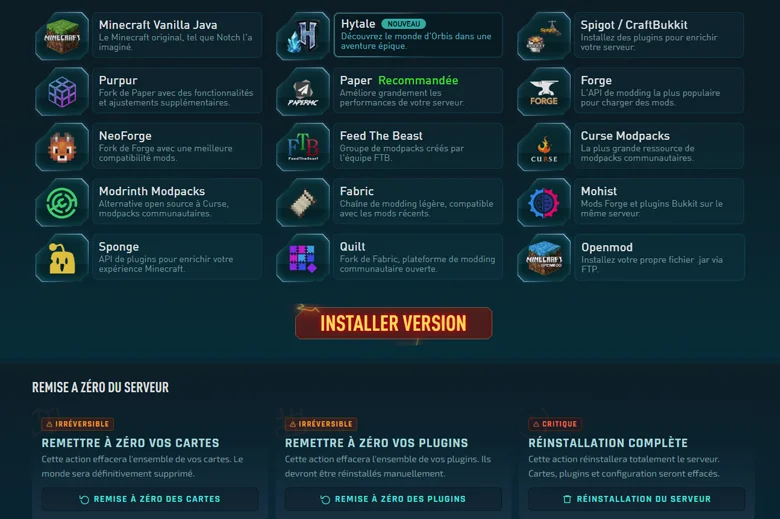Click the Hytale crystal H icon
Image resolution: width=780 pixels, height=519 pixels.
[303, 36]
